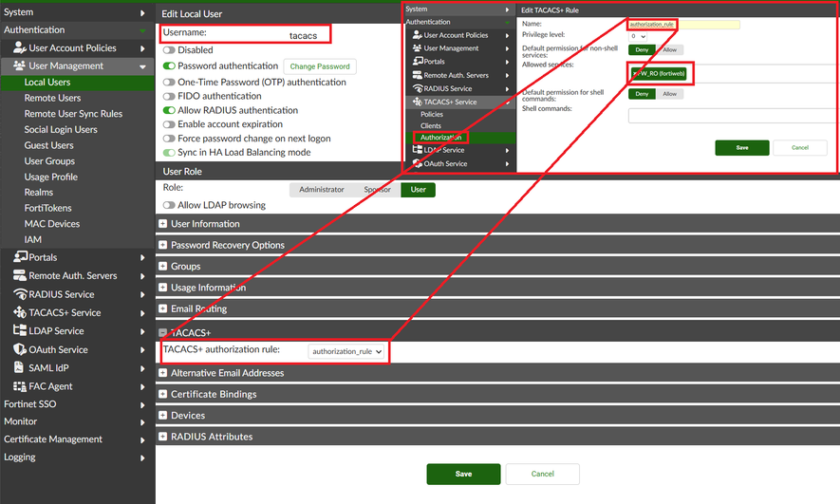Click the minus icon beside TACACS+ section
The width and height of the screenshot is (840, 504).
pos(163,332)
